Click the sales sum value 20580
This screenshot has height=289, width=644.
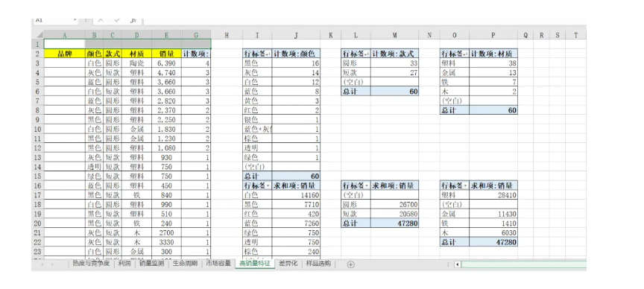(x=395, y=215)
